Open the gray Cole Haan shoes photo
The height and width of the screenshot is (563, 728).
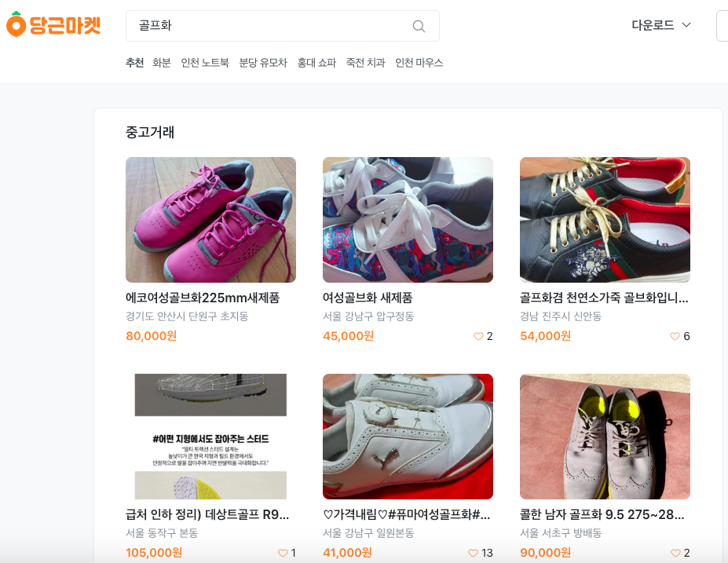[x=605, y=437]
